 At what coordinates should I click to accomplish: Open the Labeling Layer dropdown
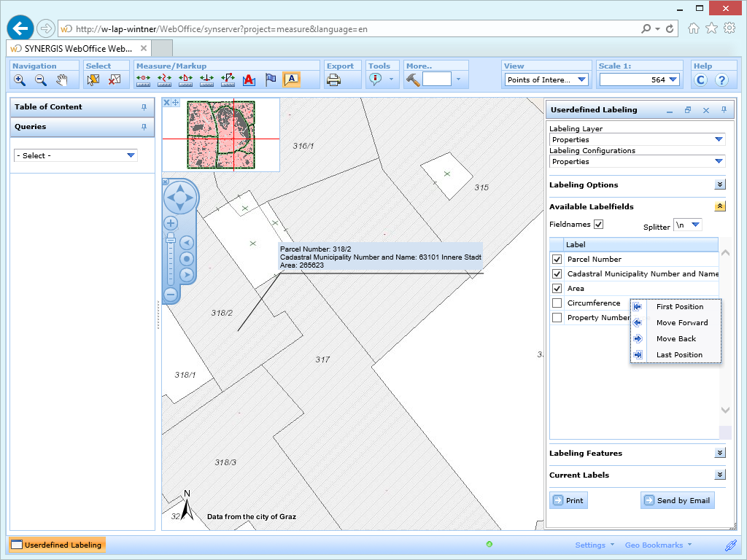click(719, 139)
